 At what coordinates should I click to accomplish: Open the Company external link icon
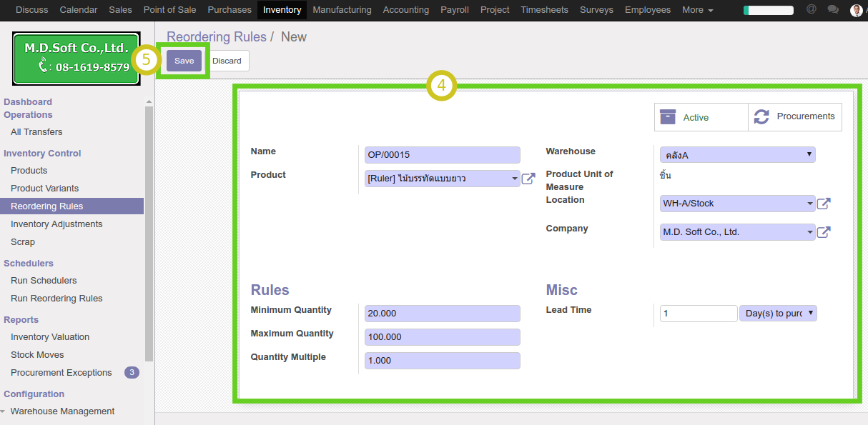click(824, 232)
